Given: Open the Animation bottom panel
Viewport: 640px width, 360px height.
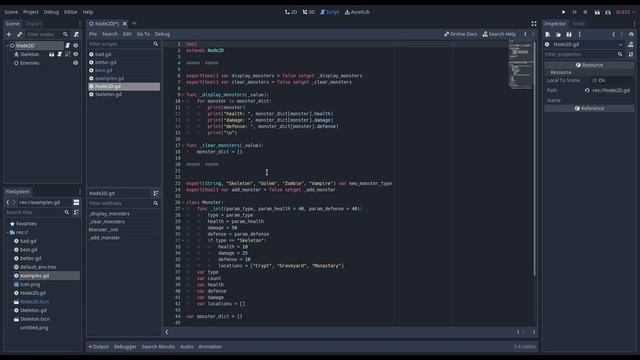Looking at the screenshot, I should [x=210, y=347].
